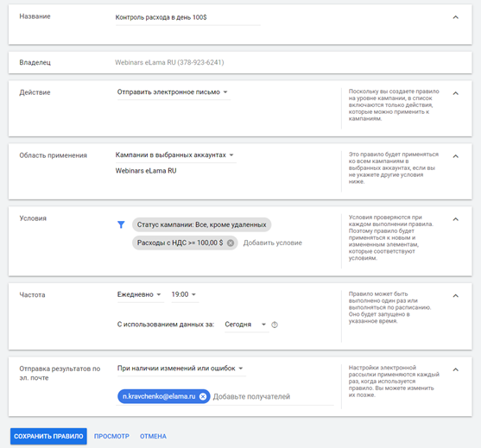Collapse the Условия section chevron
Image resolution: width=481 pixels, height=448 pixels.
[x=456, y=219]
